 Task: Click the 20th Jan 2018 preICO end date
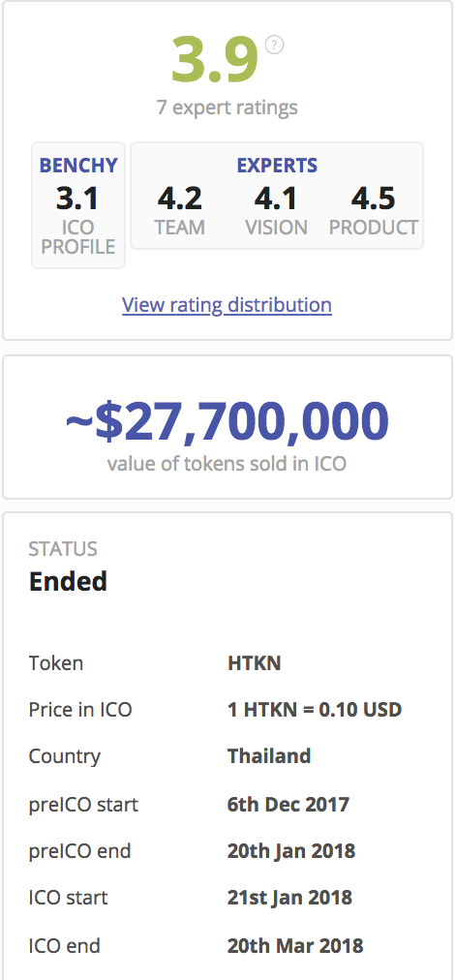(291, 850)
